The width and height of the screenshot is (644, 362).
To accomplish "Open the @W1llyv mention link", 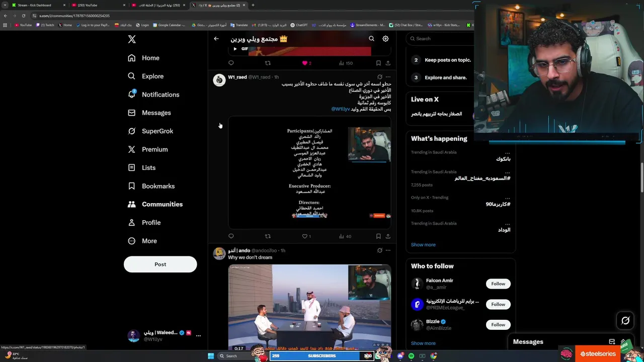I will click(341, 109).
